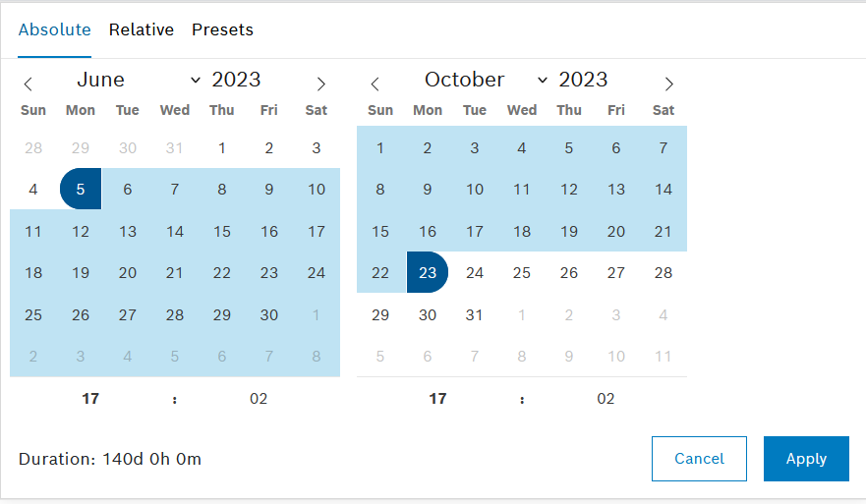Select October 23 end date
This screenshot has width=866, height=504.
pos(428,272)
